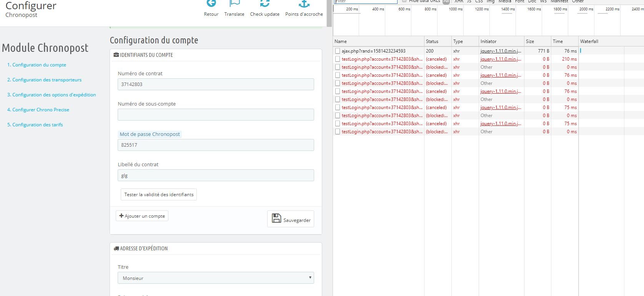Select the ajax.php?rand=1581423234593 request

(373, 51)
